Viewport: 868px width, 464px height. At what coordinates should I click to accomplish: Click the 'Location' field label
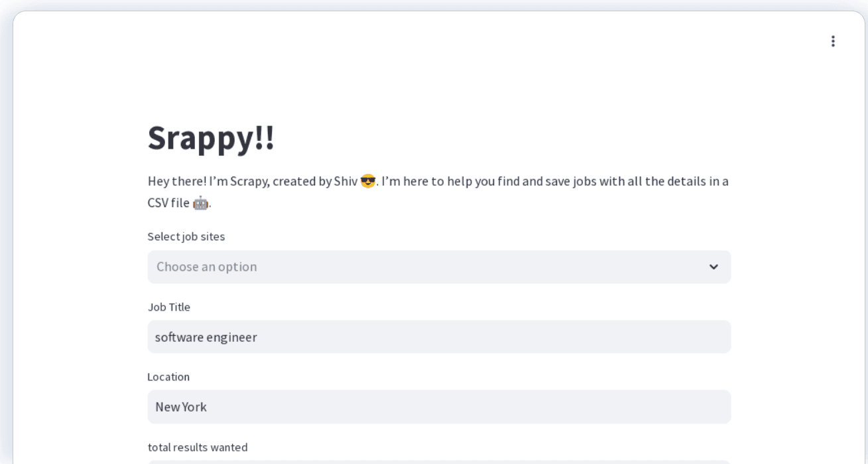click(168, 376)
